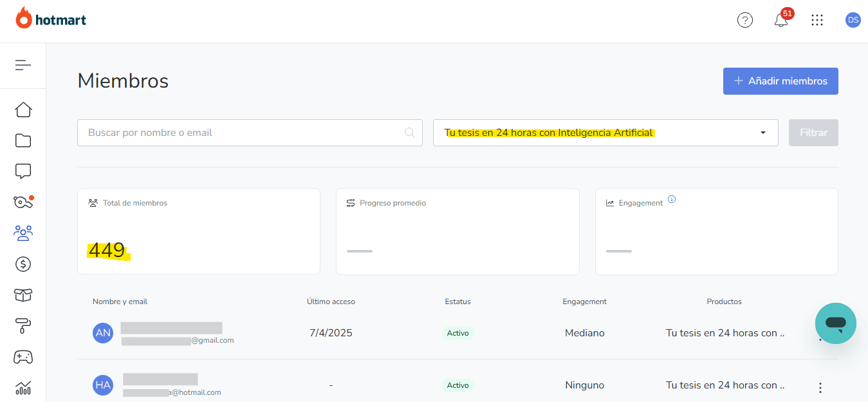Click the search magnifier icon
This screenshot has width=868, height=402.
click(409, 133)
